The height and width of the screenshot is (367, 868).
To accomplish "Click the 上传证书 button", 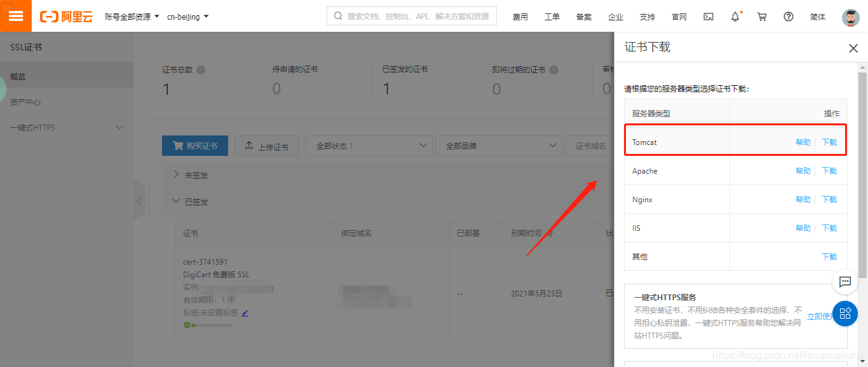I will pos(267,146).
